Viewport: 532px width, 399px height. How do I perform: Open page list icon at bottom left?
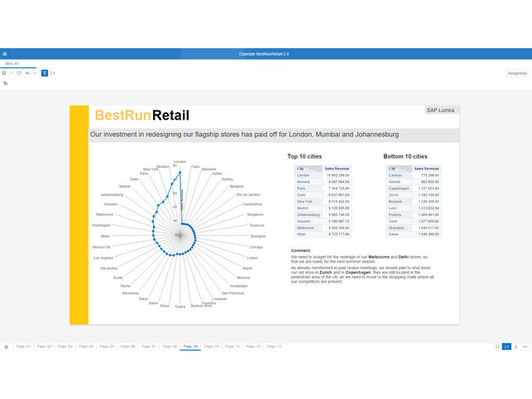6,346
